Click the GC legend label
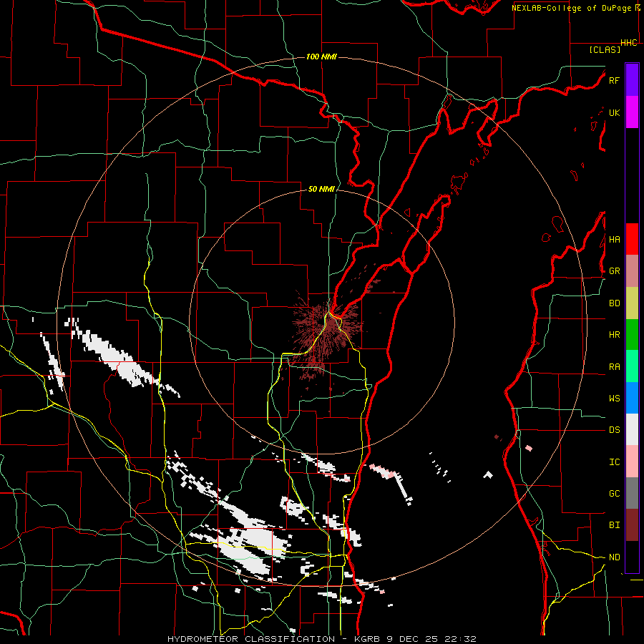The width and height of the screenshot is (644, 644). pyautogui.click(x=614, y=493)
